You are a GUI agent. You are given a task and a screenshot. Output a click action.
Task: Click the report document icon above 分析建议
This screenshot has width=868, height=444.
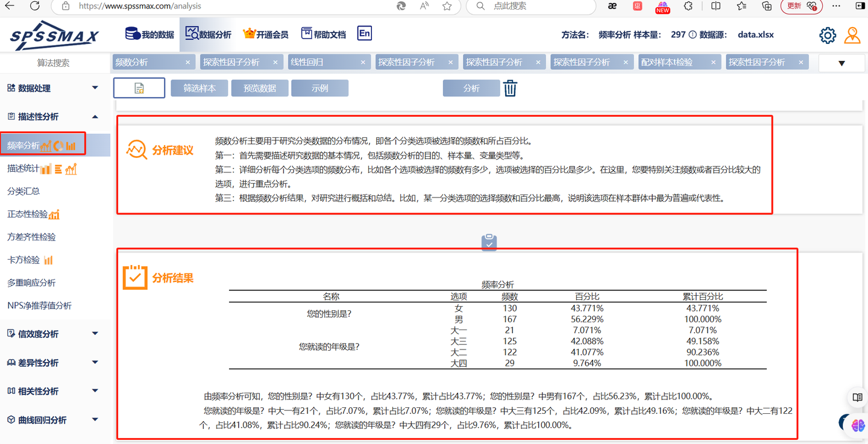(x=139, y=87)
